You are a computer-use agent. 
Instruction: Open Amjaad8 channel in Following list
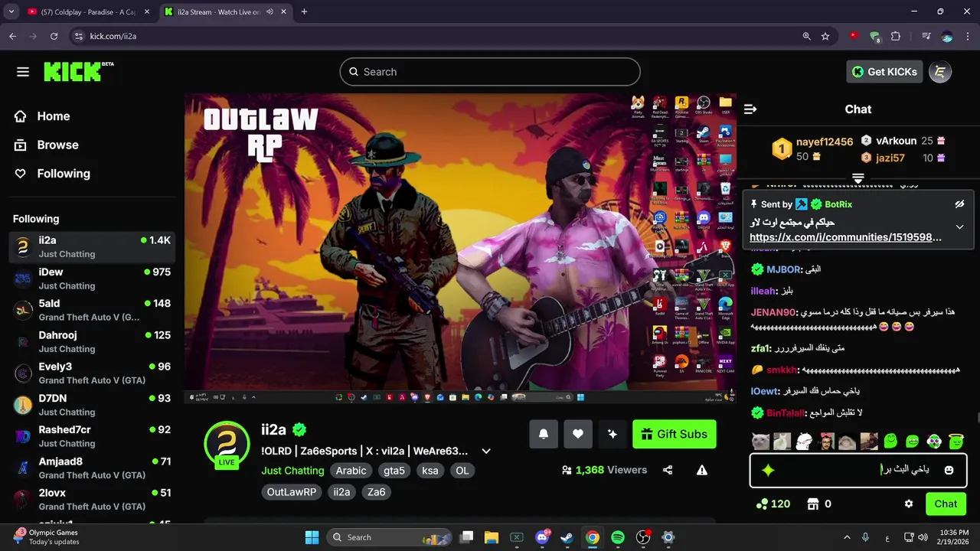click(92, 468)
